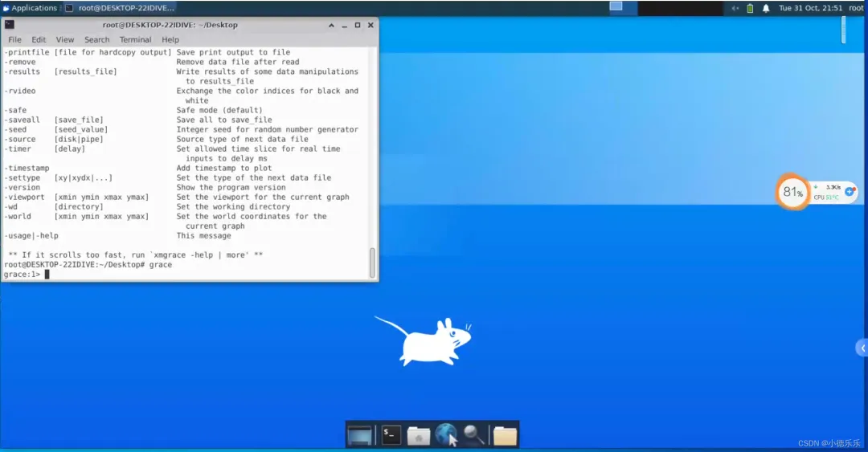Click the show desktop dock icon
This screenshot has width=868, height=452.
360,435
